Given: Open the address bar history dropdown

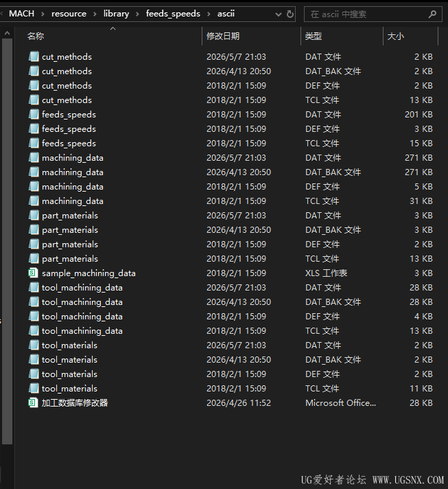Looking at the screenshot, I should click(x=279, y=14).
